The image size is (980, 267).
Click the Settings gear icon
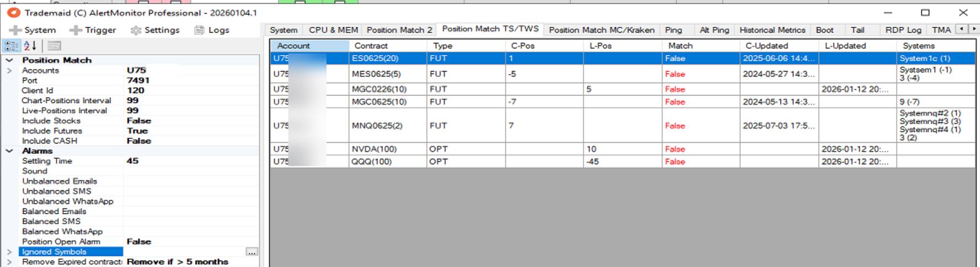[x=136, y=30]
